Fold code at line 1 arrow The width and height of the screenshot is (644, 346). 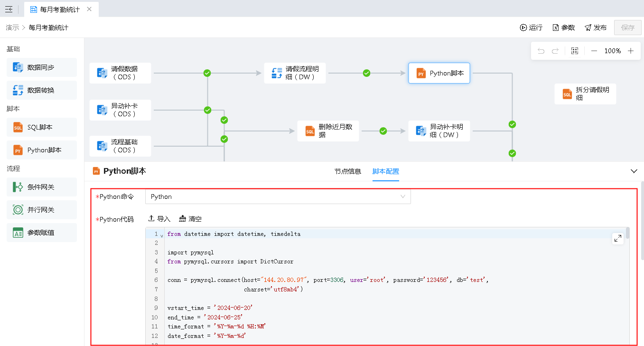[x=162, y=235]
